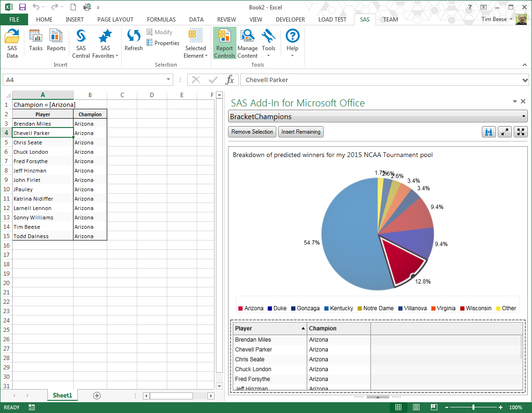Customize the Quick Access Toolbar dropdown
The height and width of the screenshot is (413, 532).
tap(98, 7)
